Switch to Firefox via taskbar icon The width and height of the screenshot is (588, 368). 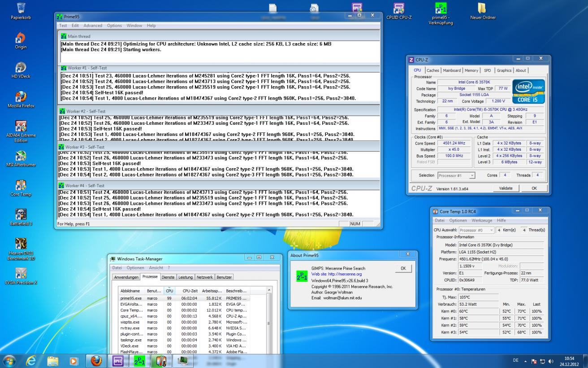(96, 360)
